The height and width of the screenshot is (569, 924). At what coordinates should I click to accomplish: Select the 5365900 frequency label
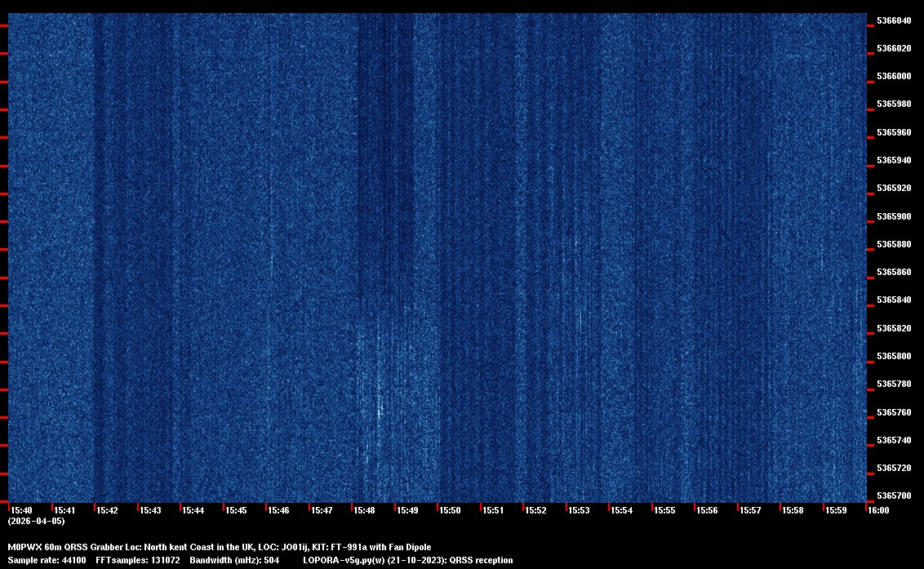coord(894,216)
